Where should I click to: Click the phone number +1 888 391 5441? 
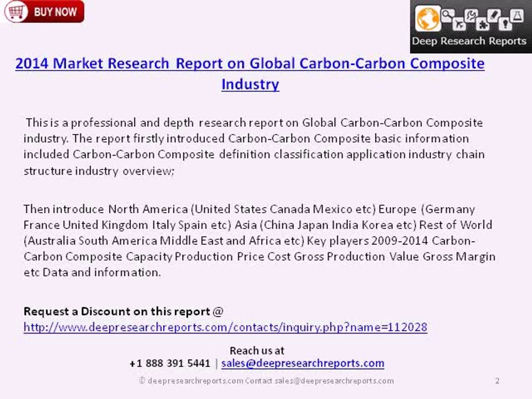[x=170, y=364]
